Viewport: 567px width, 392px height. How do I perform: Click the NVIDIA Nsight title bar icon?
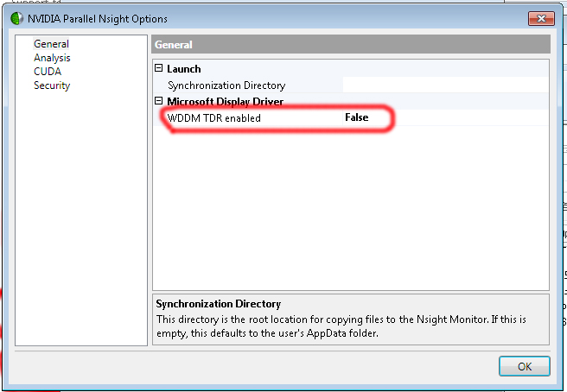coord(16,18)
